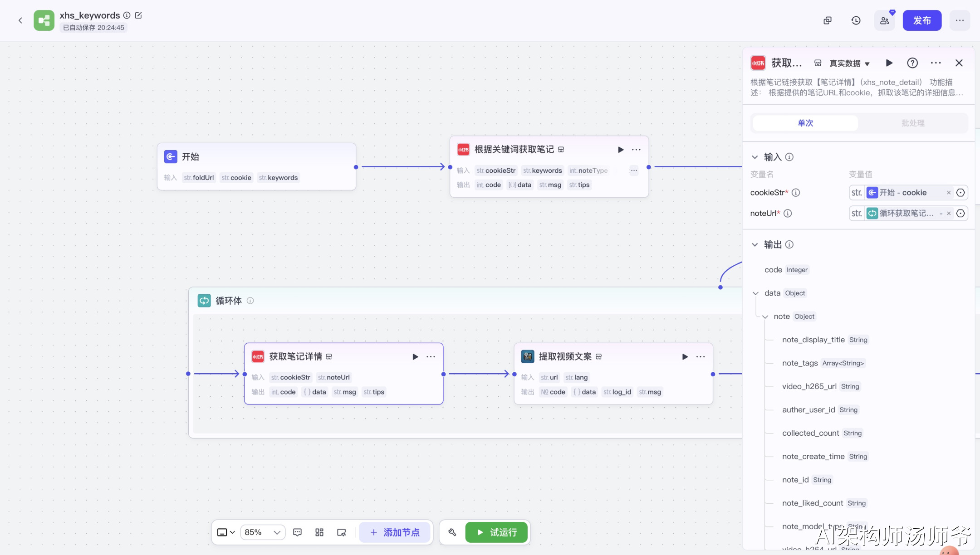Select the 单次 tab
Viewport: 980px width, 555px height.
(x=805, y=123)
